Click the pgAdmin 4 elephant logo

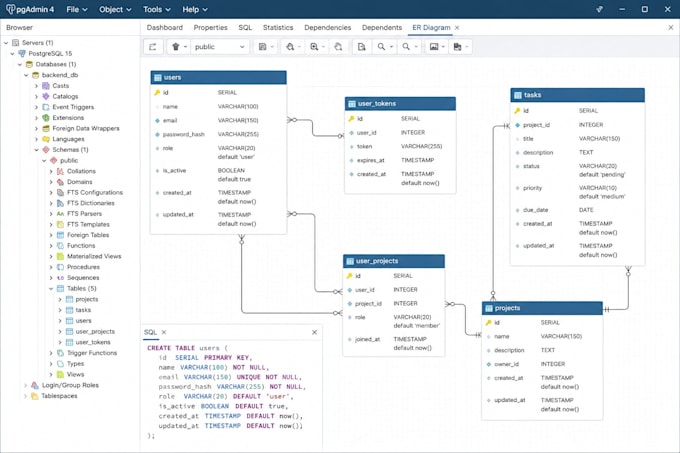pyautogui.click(x=10, y=9)
